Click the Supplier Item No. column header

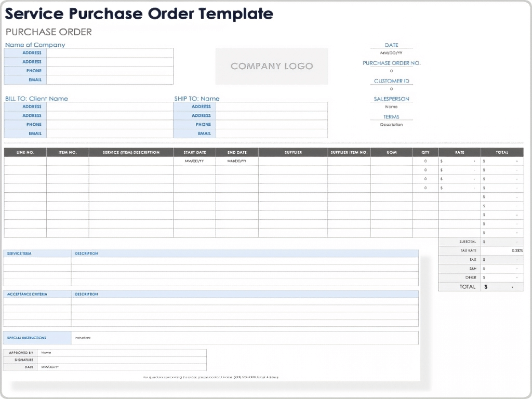tap(349, 152)
